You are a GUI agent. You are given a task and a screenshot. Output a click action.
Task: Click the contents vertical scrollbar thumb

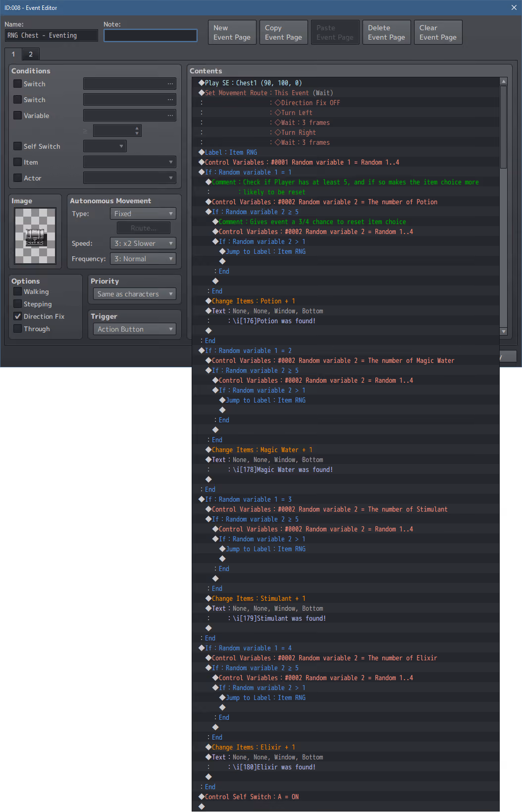pyautogui.click(x=504, y=127)
